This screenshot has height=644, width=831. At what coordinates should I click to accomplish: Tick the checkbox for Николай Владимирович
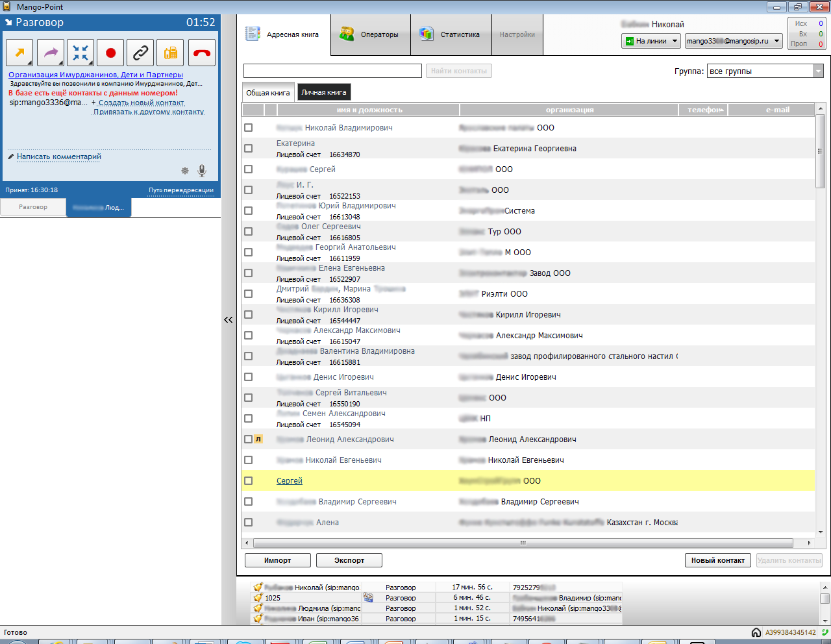click(248, 128)
